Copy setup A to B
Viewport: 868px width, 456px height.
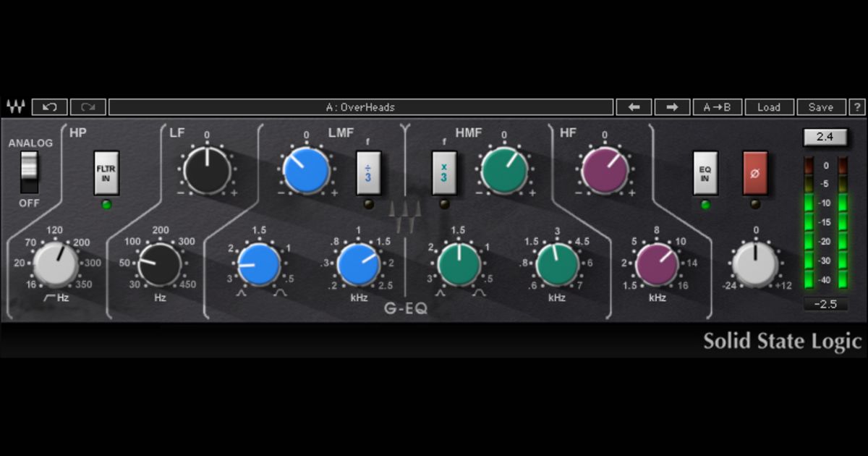718,107
